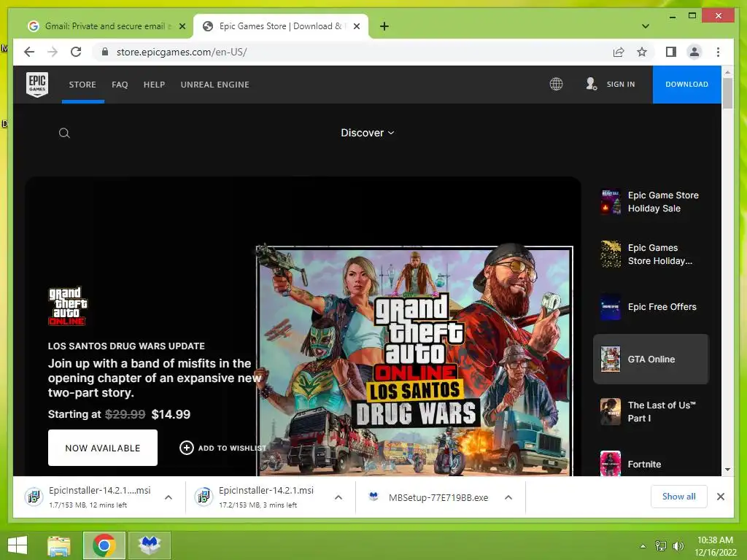The width and height of the screenshot is (747, 560).
Task: Show hidden system tray icons
Action: click(x=643, y=546)
